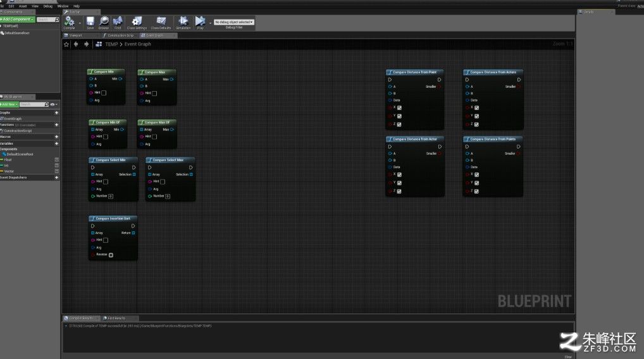Click the TEMP breadcrumb link
This screenshot has width=644, height=359.
pyautogui.click(x=111, y=44)
